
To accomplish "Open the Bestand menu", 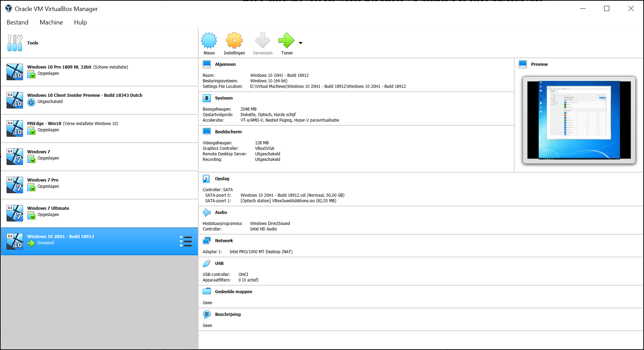I will pos(18,22).
